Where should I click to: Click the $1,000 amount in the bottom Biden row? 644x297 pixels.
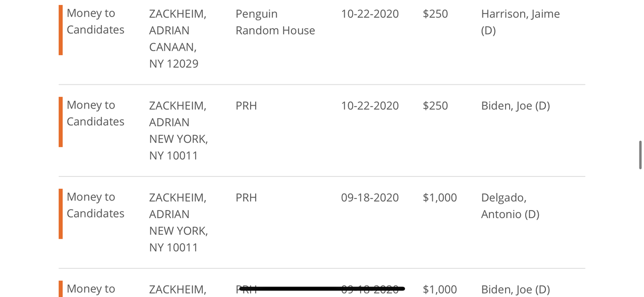coord(440,289)
